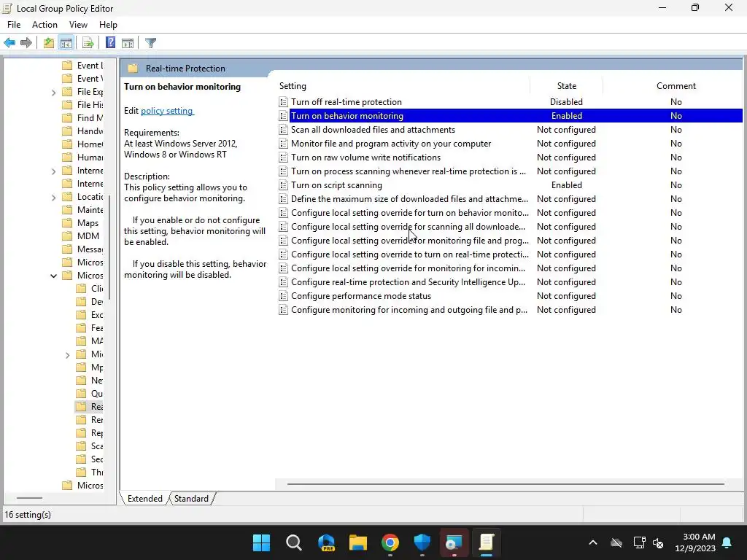Go up one level folder icon
This screenshot has width=747, height=560.
[x=48, y=43]
